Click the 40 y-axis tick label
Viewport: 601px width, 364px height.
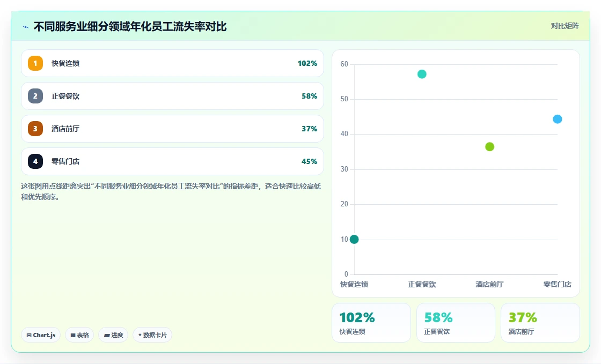tap(344, 134)
